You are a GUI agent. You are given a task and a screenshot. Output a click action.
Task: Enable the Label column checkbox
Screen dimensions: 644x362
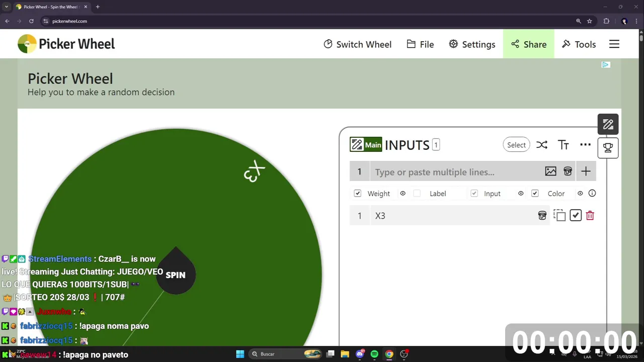click(x=417, y=193)
